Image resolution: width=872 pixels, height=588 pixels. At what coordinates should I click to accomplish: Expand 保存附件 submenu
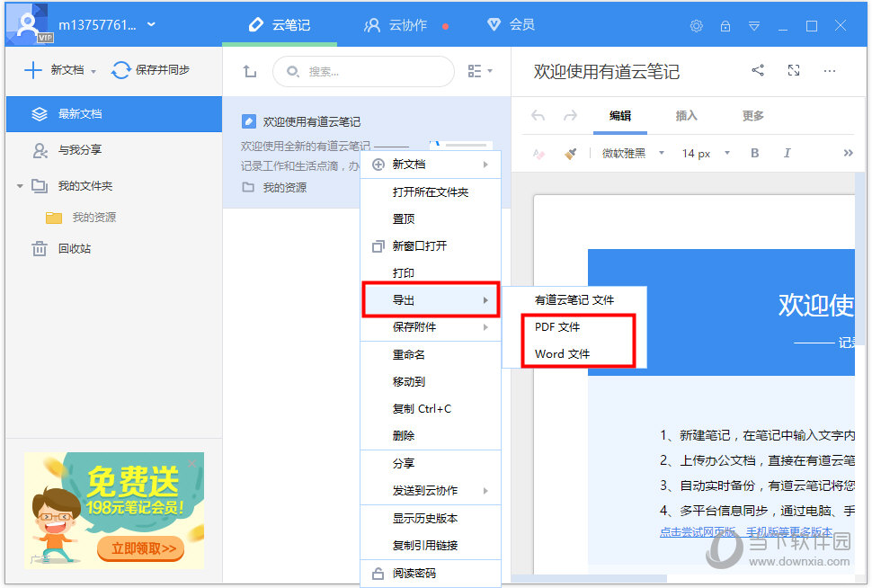[431, 327]
